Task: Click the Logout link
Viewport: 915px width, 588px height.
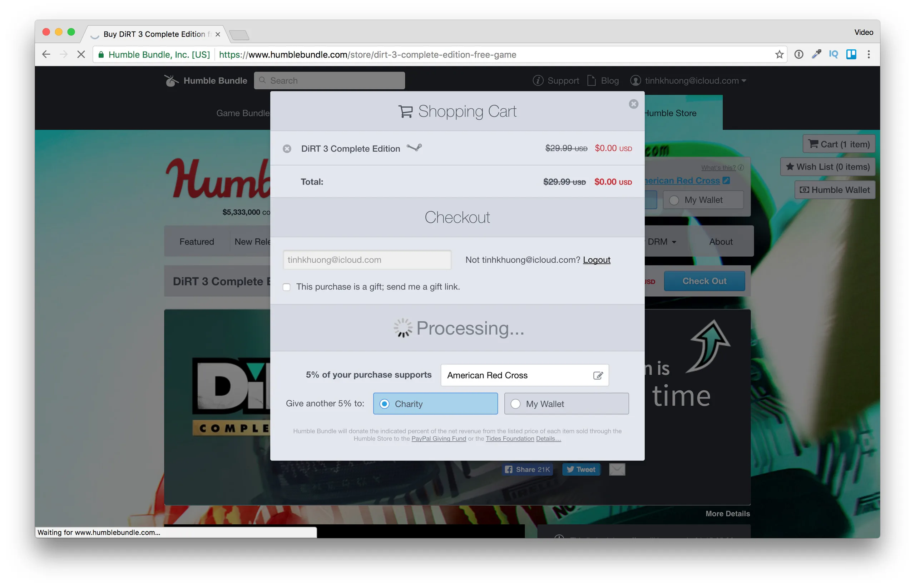Action: point(596,260)
